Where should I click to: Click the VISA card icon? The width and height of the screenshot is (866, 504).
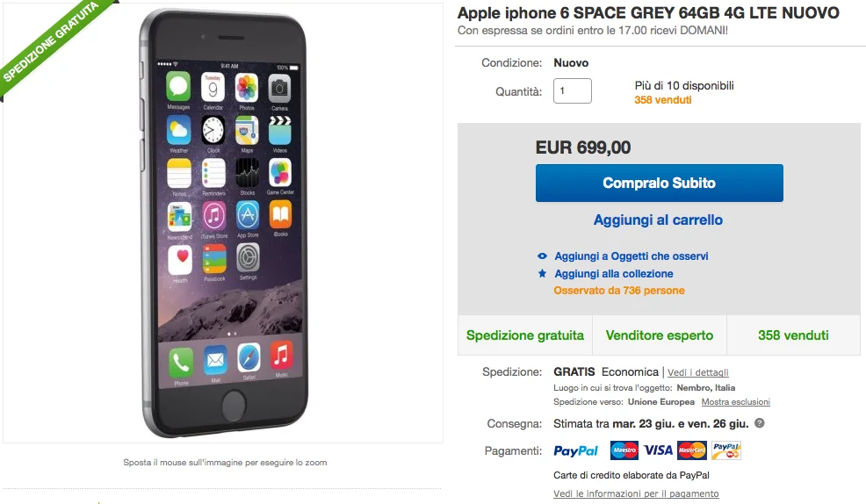pos(658,450)
